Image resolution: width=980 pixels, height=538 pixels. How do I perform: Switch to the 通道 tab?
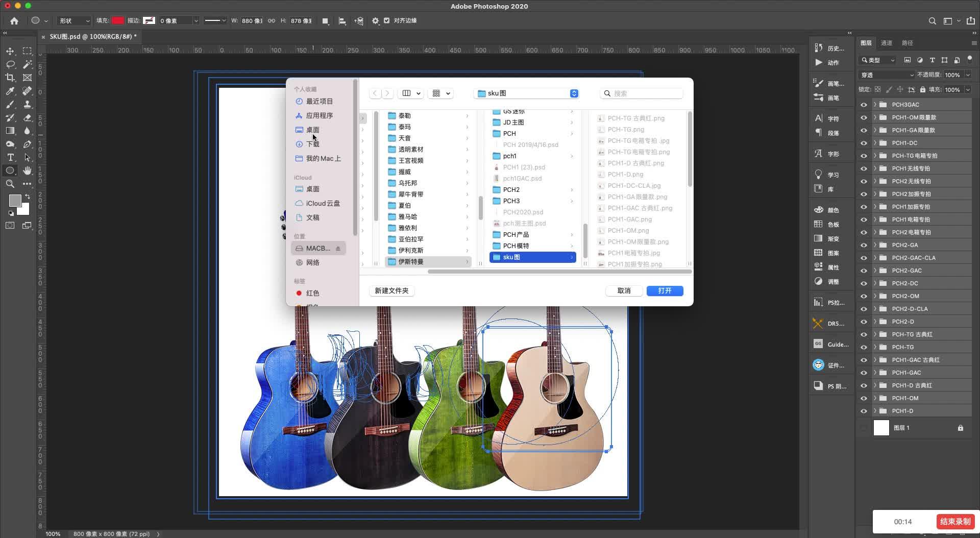click(887, 43)
